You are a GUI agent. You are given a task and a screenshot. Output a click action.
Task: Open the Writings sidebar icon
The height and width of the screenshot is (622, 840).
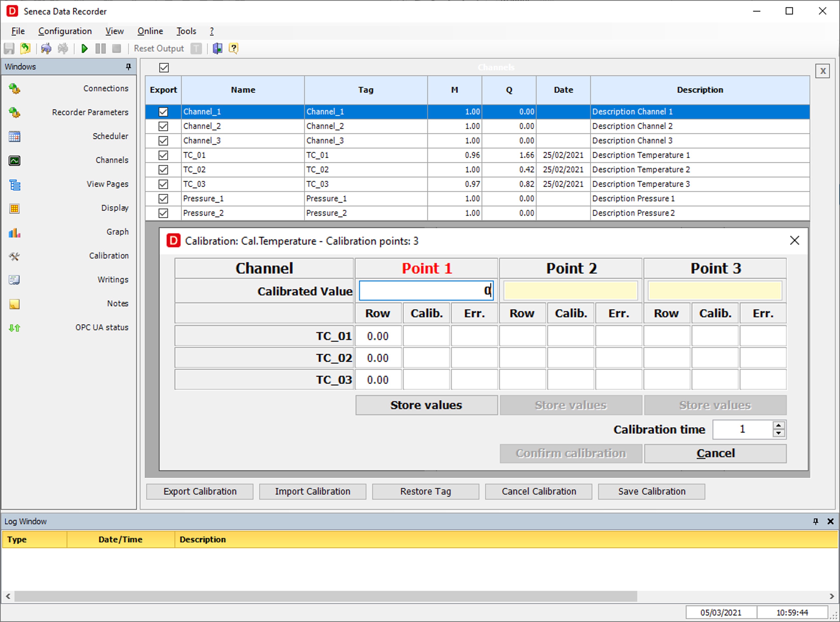tap(14, 280)
